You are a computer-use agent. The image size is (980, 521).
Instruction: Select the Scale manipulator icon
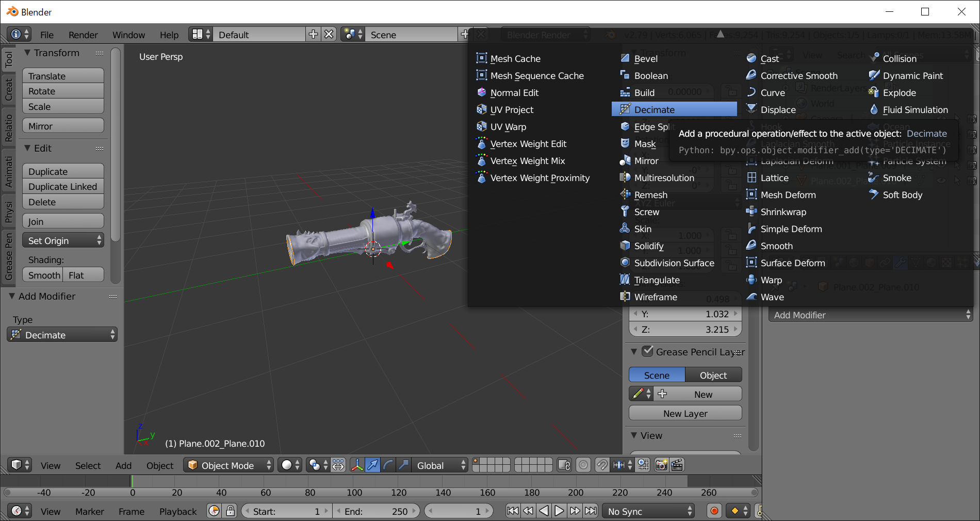404,465
